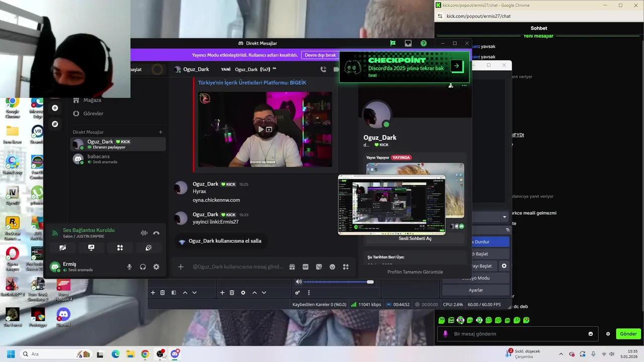Open Kick chat emoji picker smiley

pyautogui.click(x=591, y=334)
